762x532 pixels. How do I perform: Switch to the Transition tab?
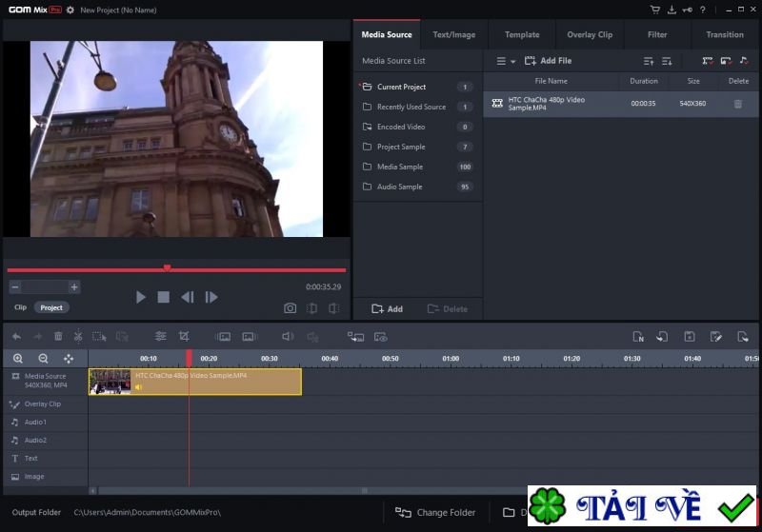(x=724, y=34)
